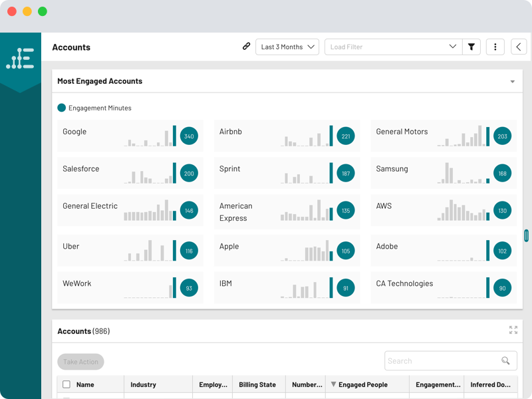Click the search magnifier icon
Screen dimensions: 532x399
505,361
